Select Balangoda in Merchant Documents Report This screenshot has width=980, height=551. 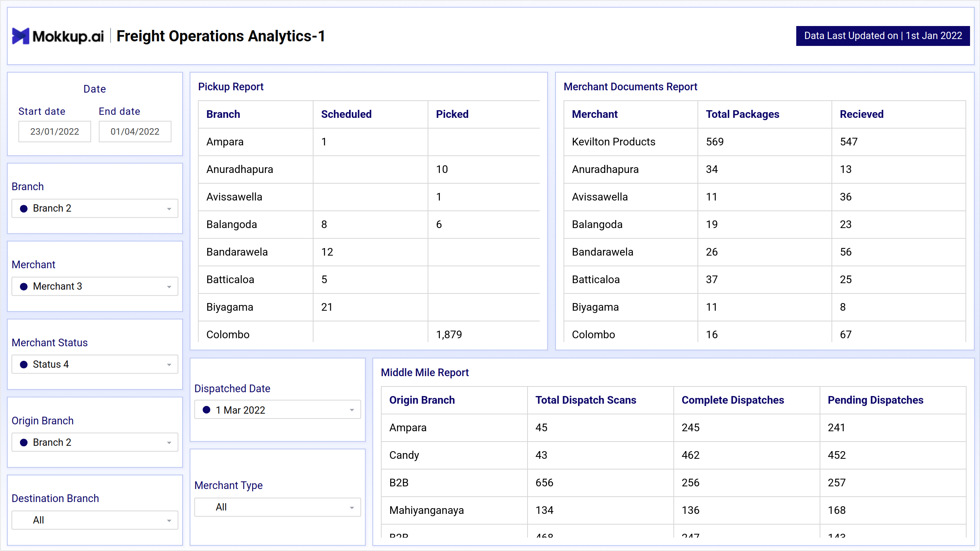tap(765, 225)
